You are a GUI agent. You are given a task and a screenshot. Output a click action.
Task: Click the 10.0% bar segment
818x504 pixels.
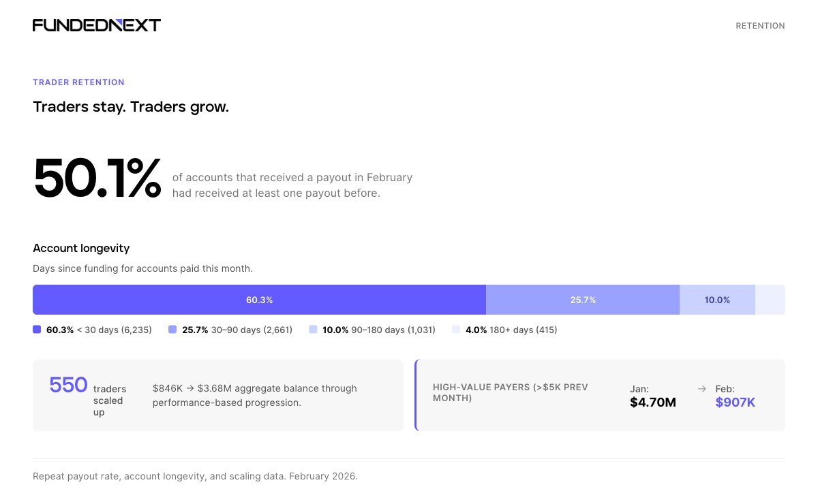pyautogui.click(x=717, y=300)
